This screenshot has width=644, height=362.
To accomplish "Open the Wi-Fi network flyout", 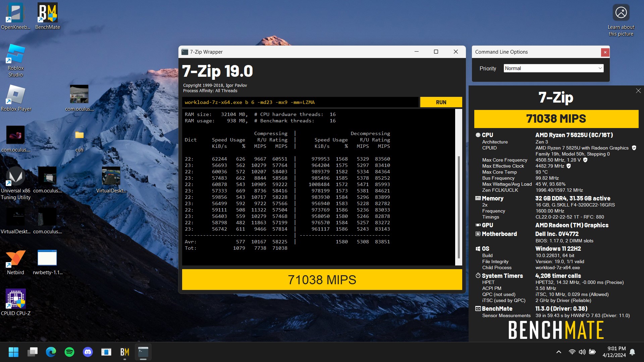I will (572, 352).
